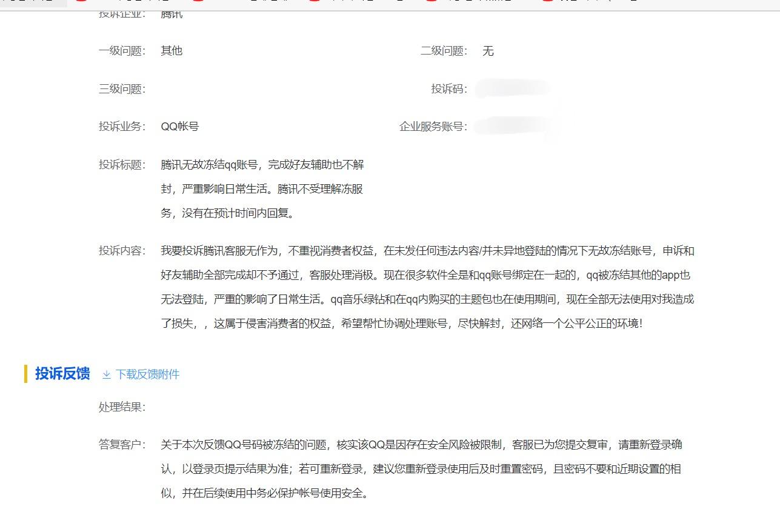Click the value 无 beside 二级问题
The width and height of the screenshot is (780, 532).
[x=488, y=51]
